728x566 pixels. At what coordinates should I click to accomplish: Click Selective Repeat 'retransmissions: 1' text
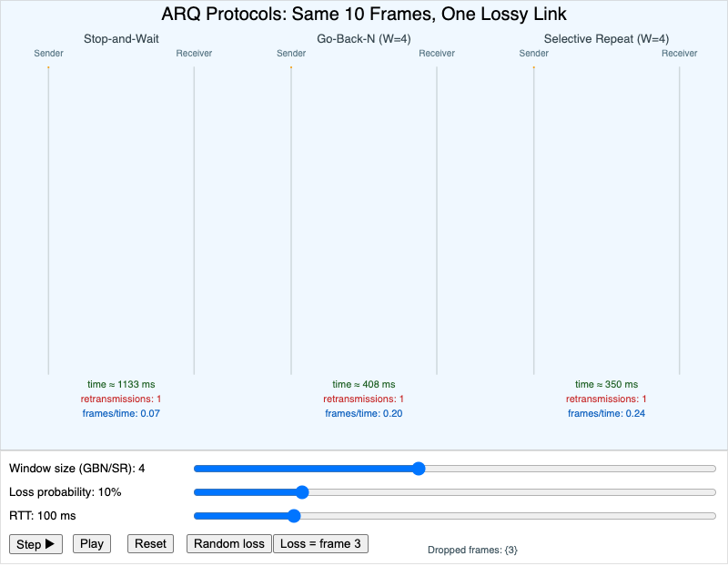[x=606, y=399]
